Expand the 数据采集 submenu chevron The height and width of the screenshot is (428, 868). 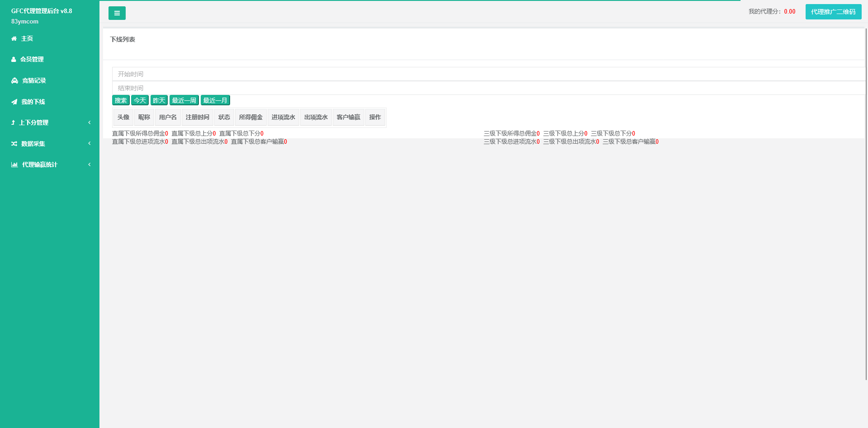point(90,143)
